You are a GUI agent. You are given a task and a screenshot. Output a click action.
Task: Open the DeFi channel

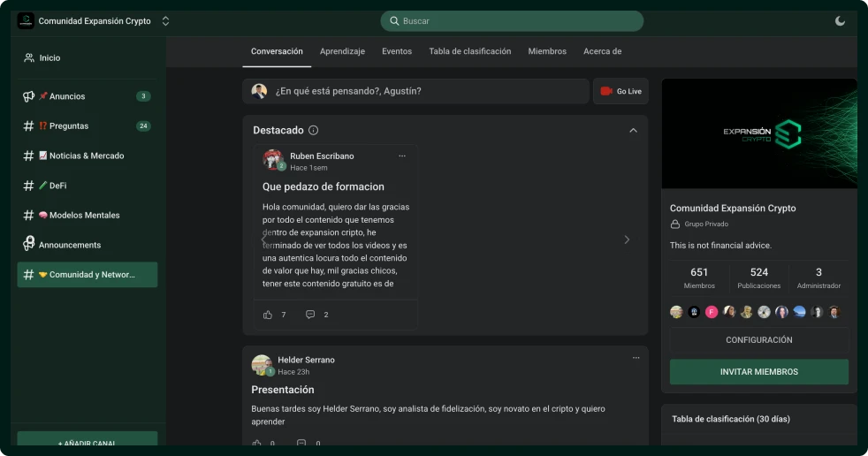(88, 186)
